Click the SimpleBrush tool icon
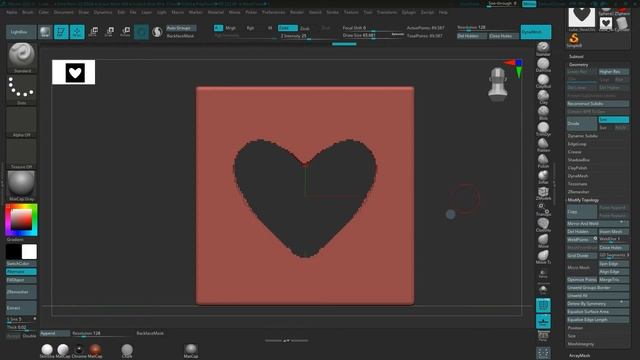This screenshot has height=360, width=640. click(x=574, y=40)
